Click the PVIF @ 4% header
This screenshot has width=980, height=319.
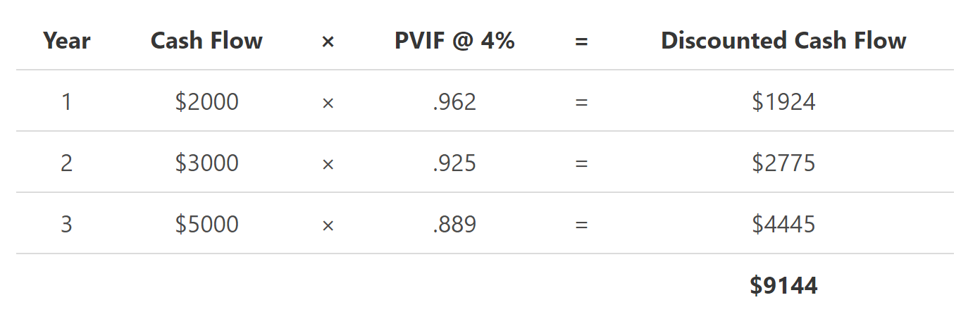(x=454, y=41)
